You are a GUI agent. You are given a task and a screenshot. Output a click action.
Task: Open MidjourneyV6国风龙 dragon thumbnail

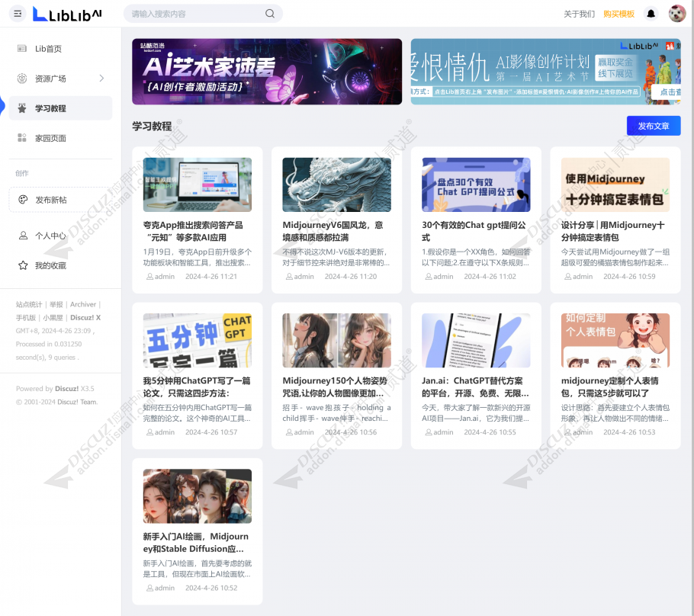pos(336,184)
